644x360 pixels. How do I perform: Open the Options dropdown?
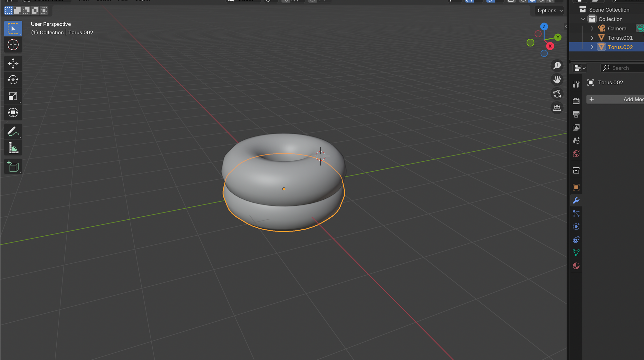tap(550, 11)
